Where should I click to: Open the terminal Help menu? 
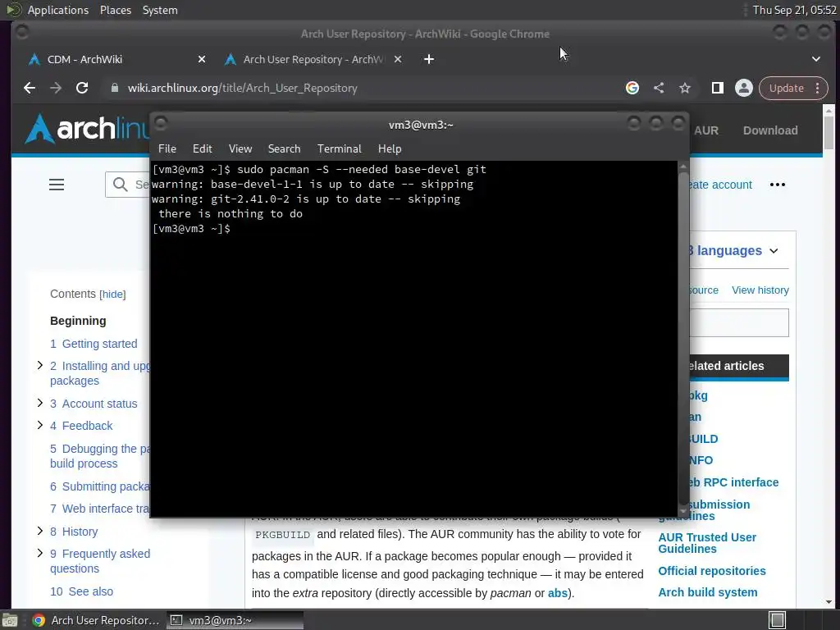[390, 148]
